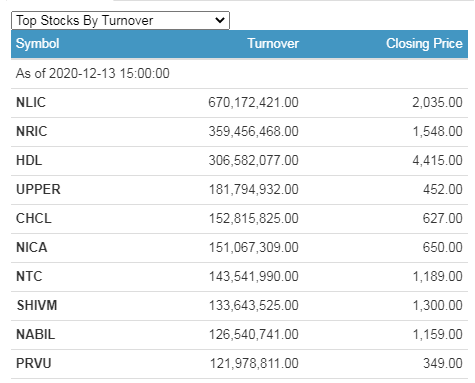
Task: Open the NTC stock symbol
Action: [29, 276]
